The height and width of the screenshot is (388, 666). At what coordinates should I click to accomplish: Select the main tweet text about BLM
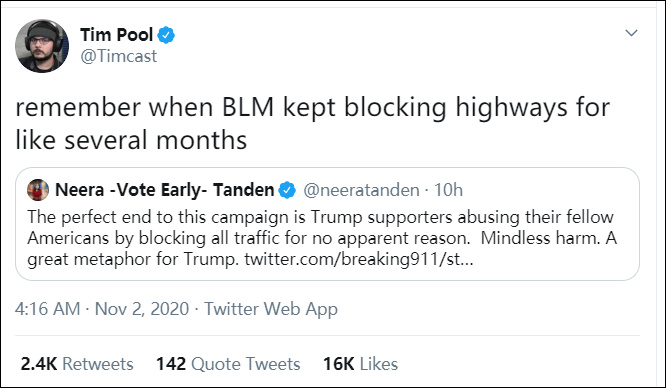coord(313,124)
